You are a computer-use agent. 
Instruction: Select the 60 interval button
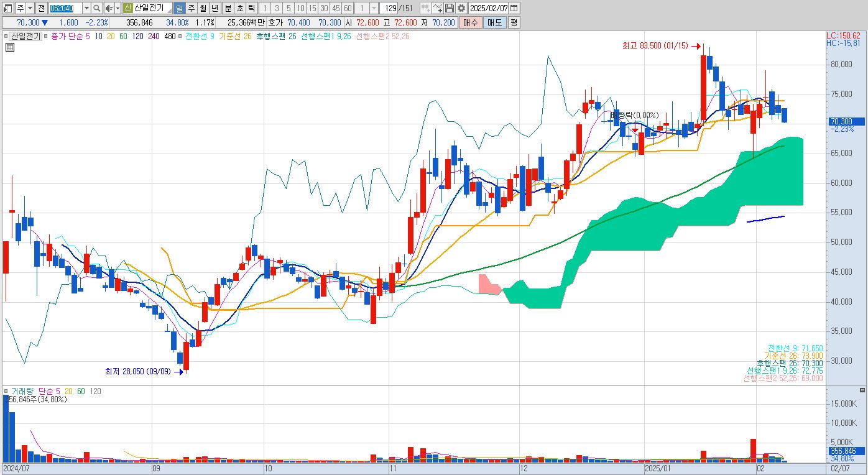click(347, 8)
